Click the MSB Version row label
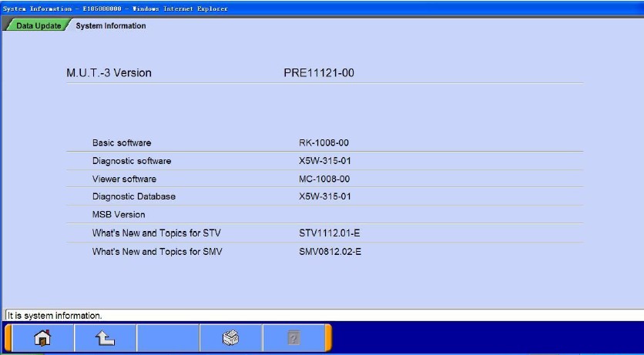Viewport: 644px width, 355px height. click(119, 214)
